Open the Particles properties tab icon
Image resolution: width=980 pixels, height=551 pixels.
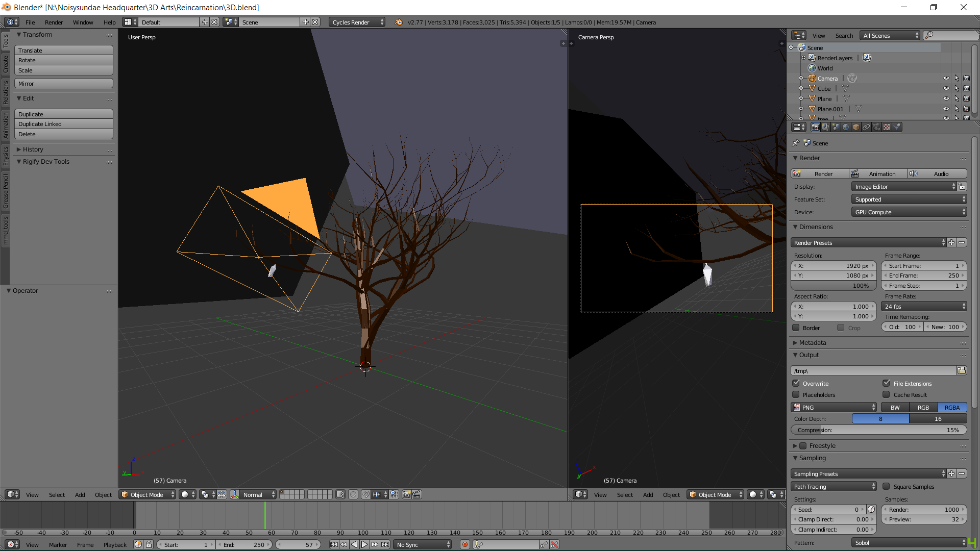[x=897, y=127]
